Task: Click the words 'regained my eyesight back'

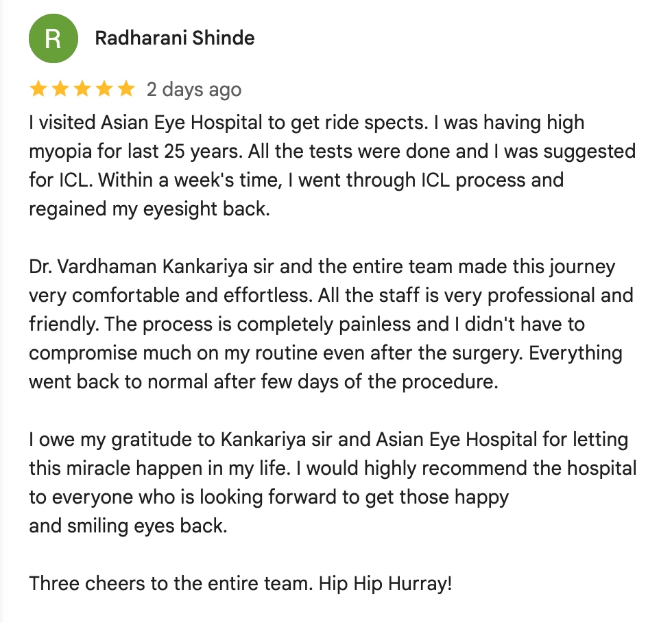Action: pyautogui.click(x=149, y=209)
